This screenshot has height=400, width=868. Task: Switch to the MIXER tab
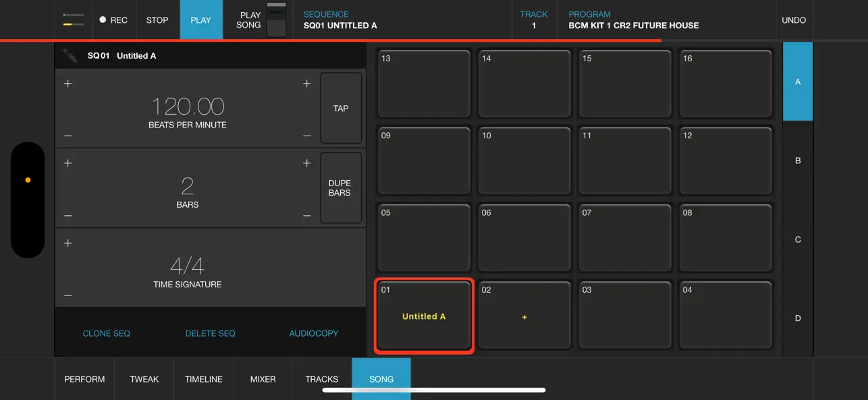263,379
